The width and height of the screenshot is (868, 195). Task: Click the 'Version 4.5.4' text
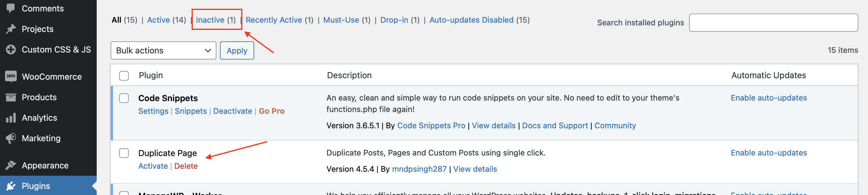click(350, 169)
